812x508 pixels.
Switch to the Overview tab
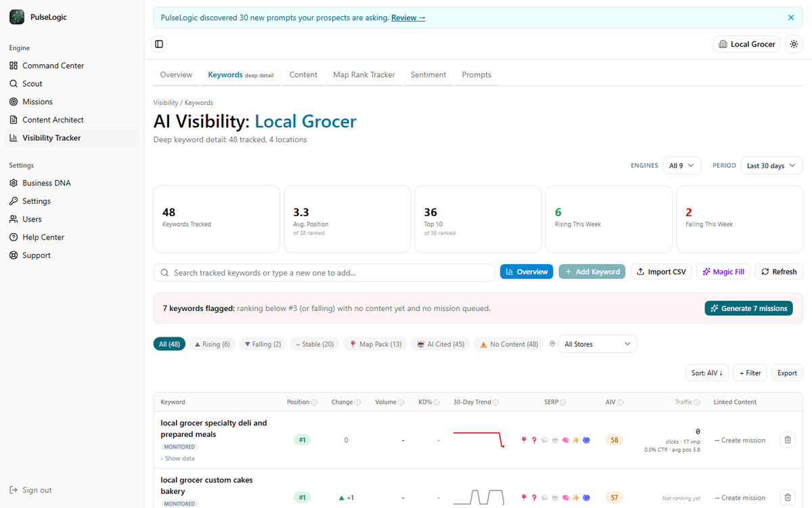click(x=176, y=75)
